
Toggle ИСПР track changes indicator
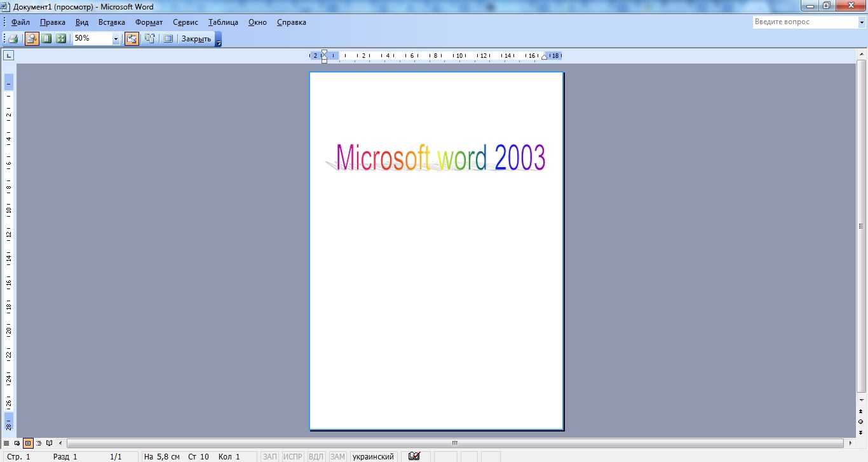point(293,457)
